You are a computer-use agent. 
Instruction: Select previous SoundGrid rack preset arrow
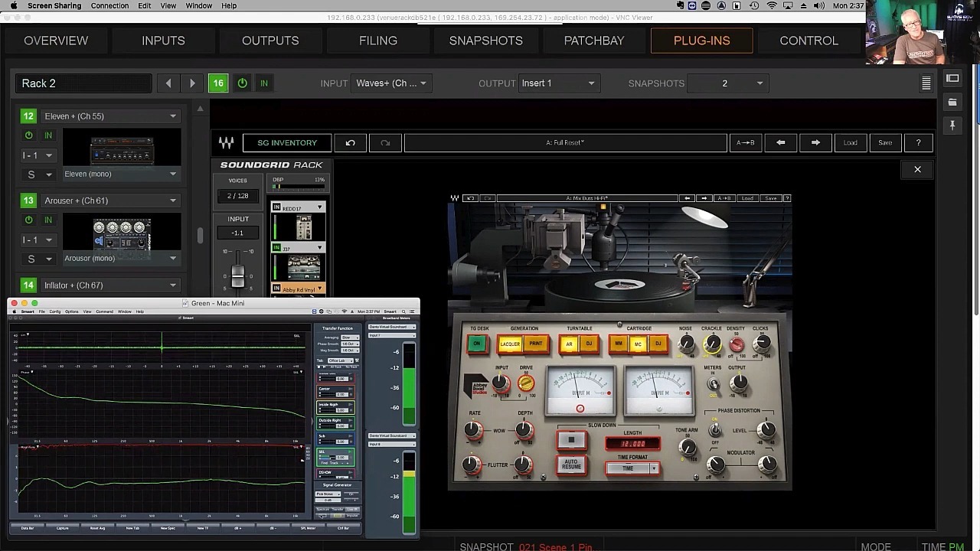pyautogui.click(x=780, y=143)
